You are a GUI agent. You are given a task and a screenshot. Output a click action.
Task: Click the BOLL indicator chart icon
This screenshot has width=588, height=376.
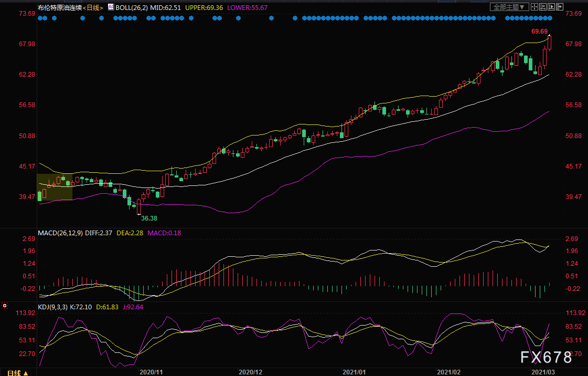point(110,8)
